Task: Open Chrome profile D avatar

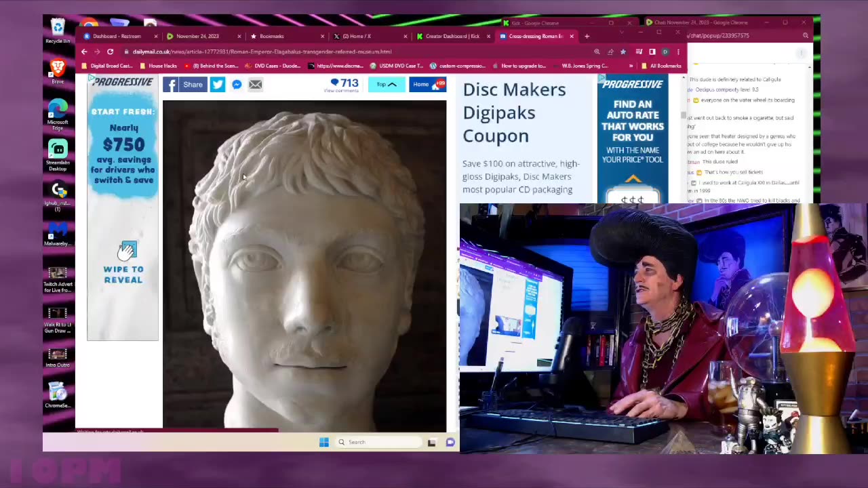Action: pos(665,52)
